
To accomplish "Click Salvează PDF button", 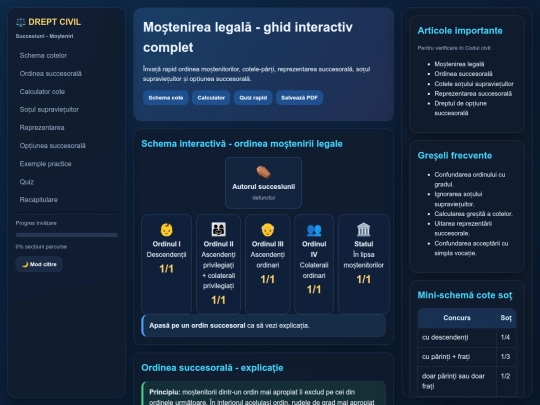I will point(299,98).
